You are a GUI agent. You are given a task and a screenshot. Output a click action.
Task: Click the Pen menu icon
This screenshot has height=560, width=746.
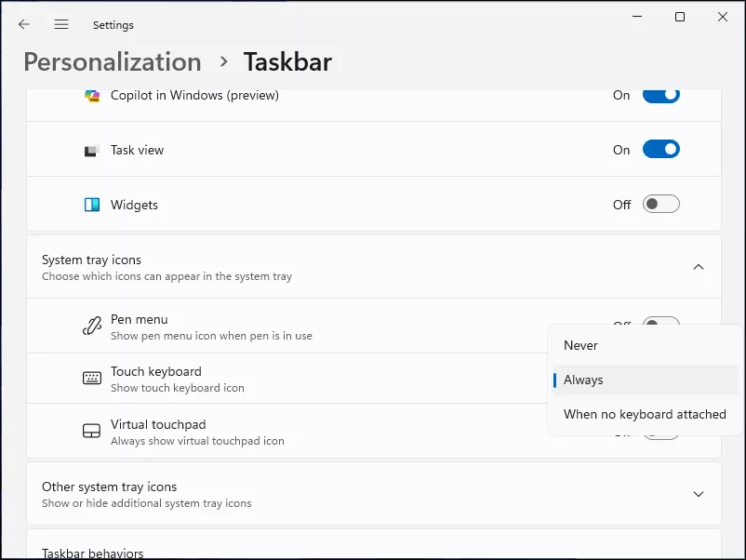pos(92,327)
